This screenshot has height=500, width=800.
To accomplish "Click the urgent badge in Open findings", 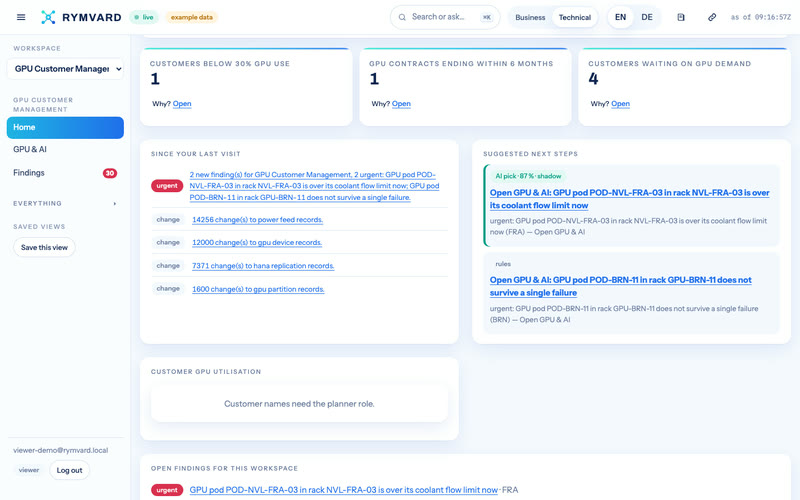I will [x=167, y=490].
